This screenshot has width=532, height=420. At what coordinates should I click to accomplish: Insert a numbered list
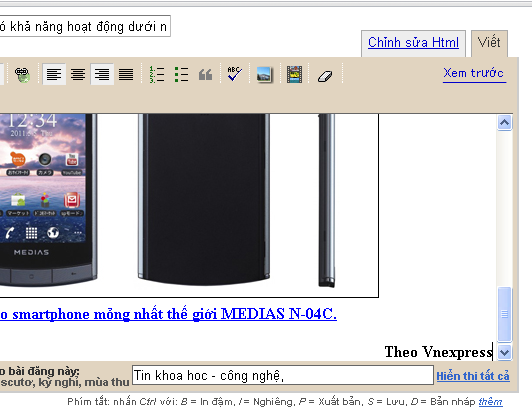[157, 74]
